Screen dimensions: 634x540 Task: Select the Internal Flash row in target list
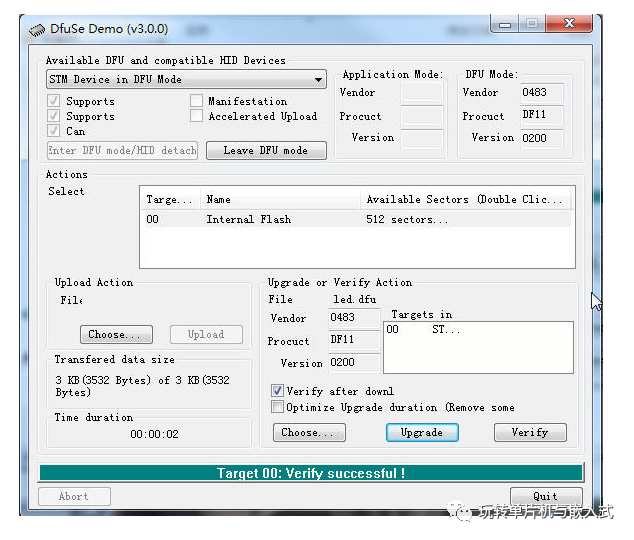tap(357, 219)
